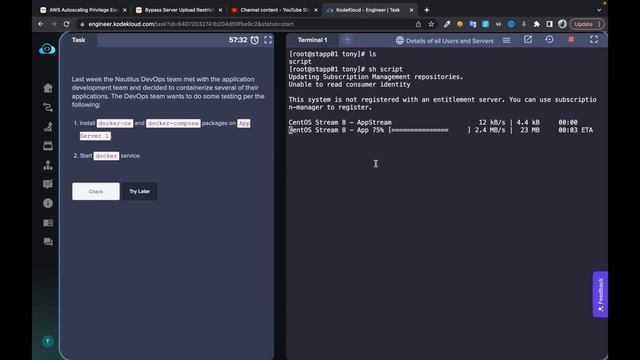The image size is (640, 360).
Task: Click the 'Unable to read consumer identity' line
Action: pyautogui.click(x=349, y=84)
